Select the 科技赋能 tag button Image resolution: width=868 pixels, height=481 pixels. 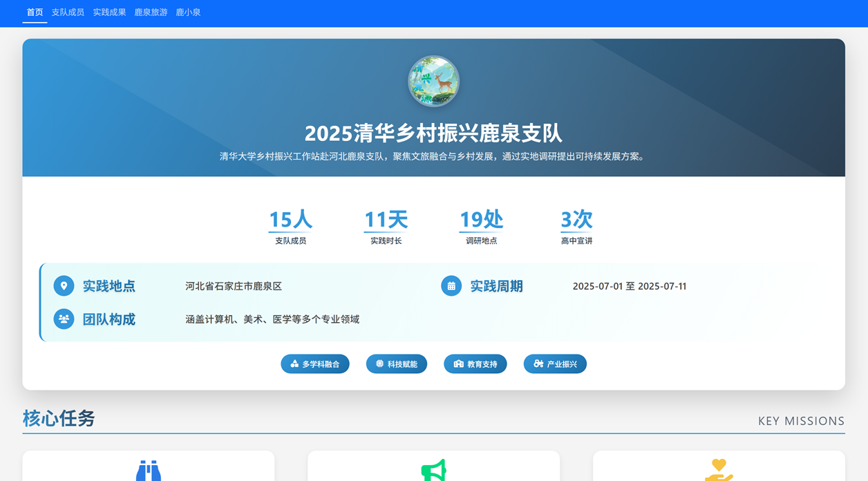[x=397, y=364]
